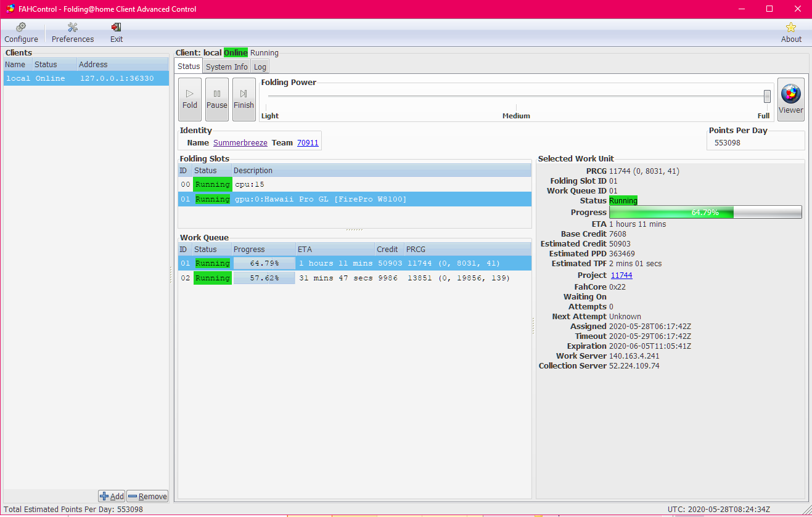This screenshot has height=517, width=812.
Task: Select work queue row 01 at 64.79%
Action: 355,263
